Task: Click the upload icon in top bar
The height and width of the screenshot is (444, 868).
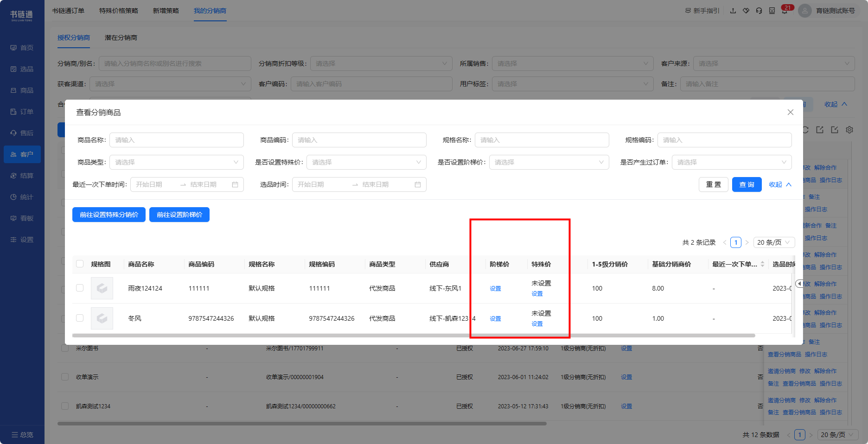Action: (733, 11)
